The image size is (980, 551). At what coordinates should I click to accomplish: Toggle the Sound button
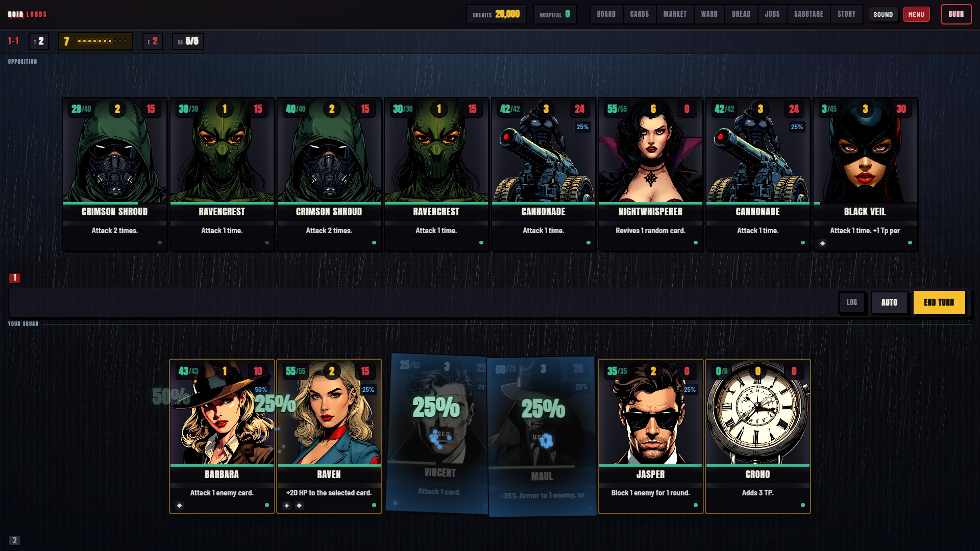point(883,14)
